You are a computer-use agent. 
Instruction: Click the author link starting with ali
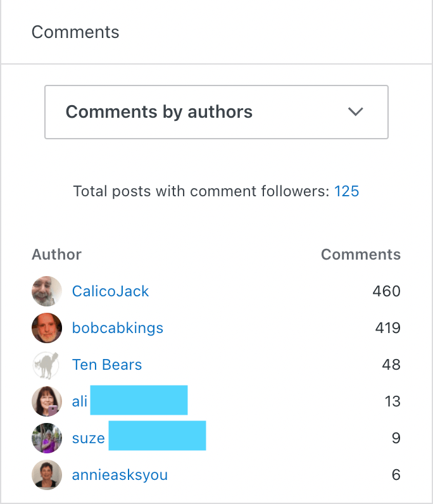pyautogui.click(x=80, y=401)
